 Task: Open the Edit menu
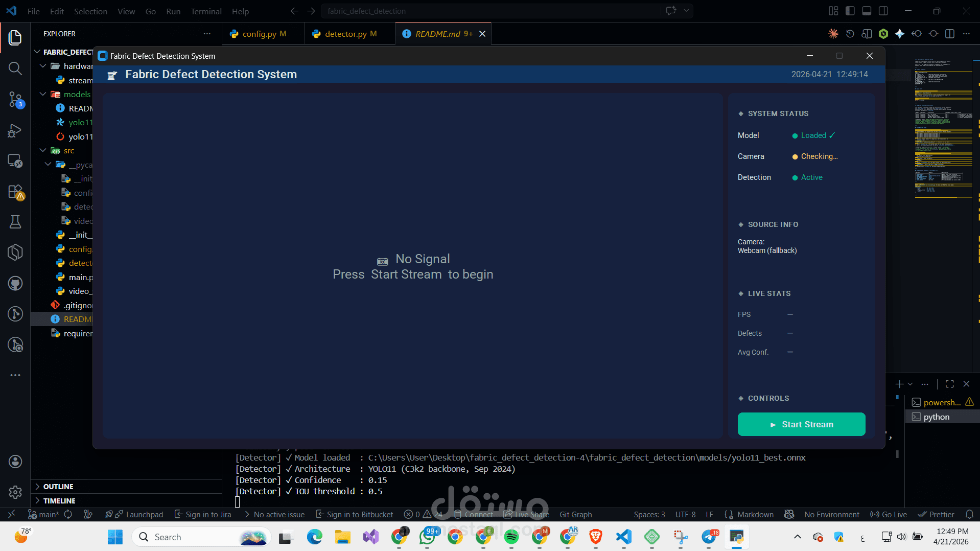point(57,11)
